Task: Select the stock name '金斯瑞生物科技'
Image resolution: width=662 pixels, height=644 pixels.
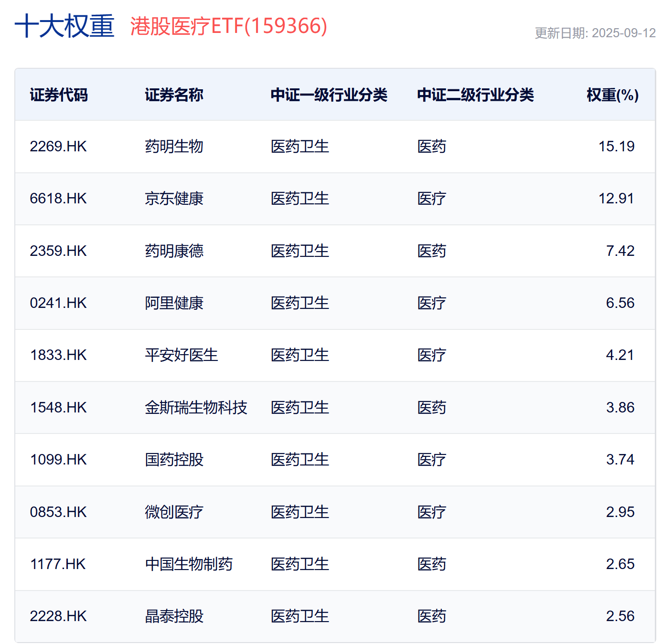Action: coord(196,408)
